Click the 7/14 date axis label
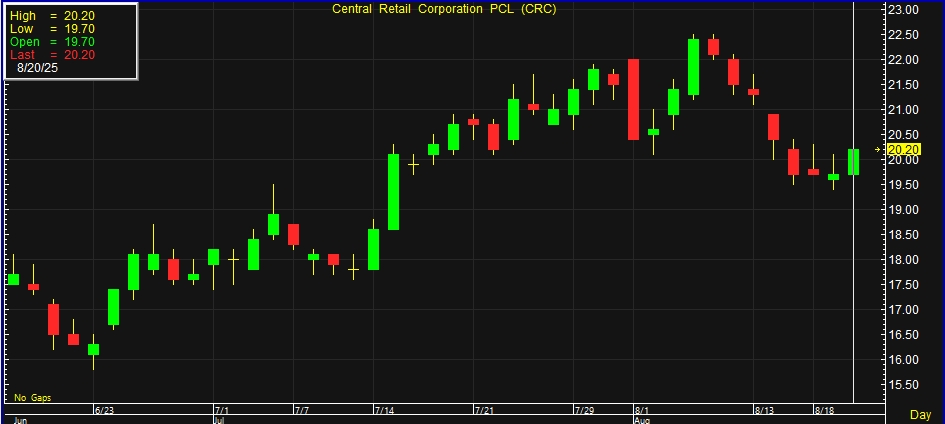 (x=385, y=410)
